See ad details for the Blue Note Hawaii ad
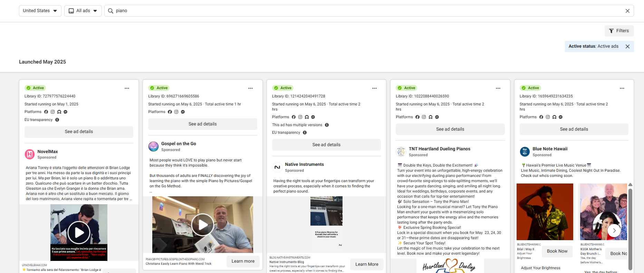The image size is (644, 273). coord(574,129)
